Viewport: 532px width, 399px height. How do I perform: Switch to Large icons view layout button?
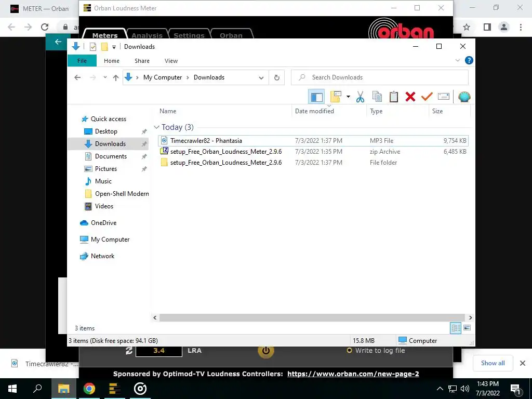click(x=467, y=328)
